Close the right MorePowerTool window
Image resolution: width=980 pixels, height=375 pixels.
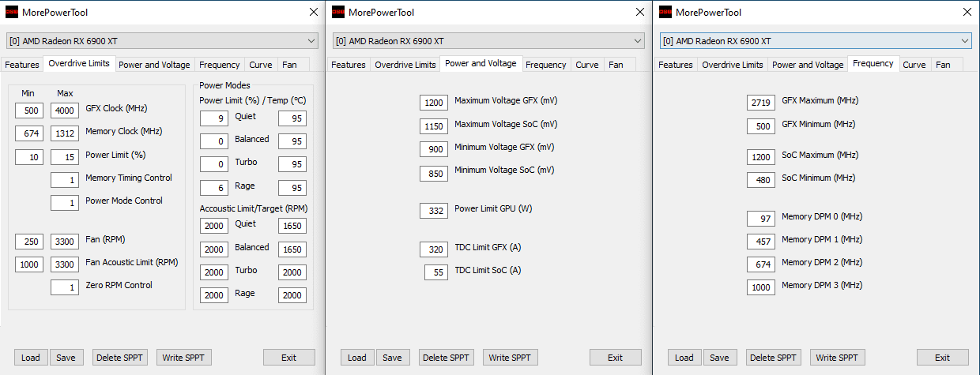tap(967, 12)
